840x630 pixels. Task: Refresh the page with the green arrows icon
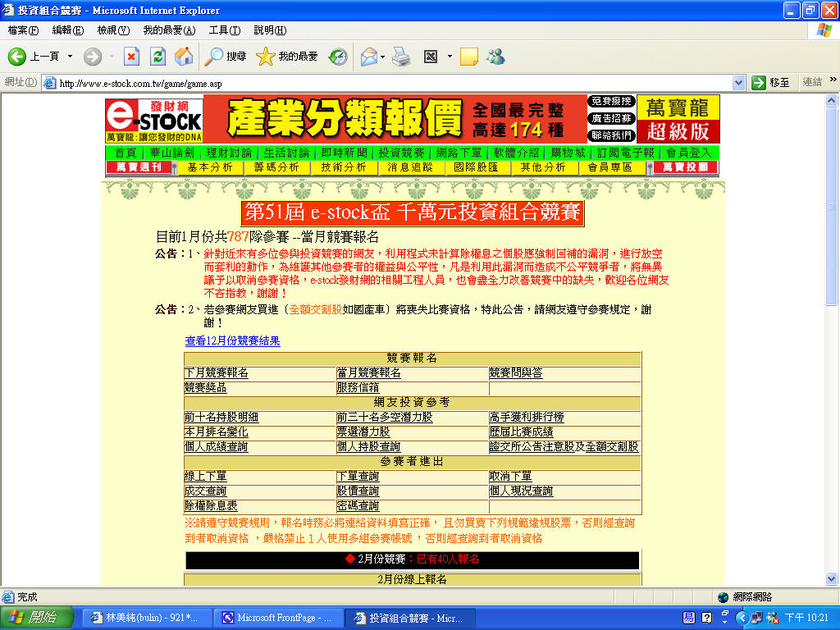pos(157,57)
